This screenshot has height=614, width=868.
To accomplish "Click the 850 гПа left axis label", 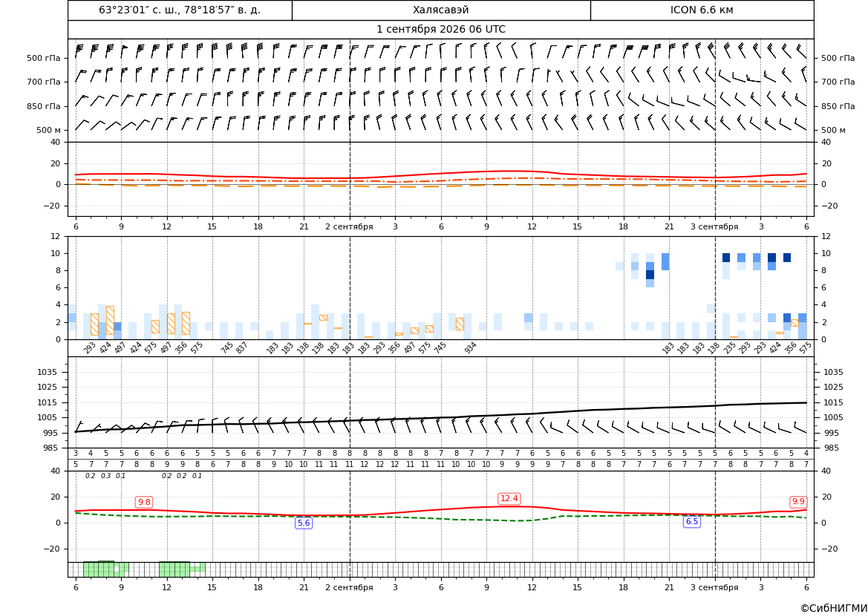I will [44, 106].
